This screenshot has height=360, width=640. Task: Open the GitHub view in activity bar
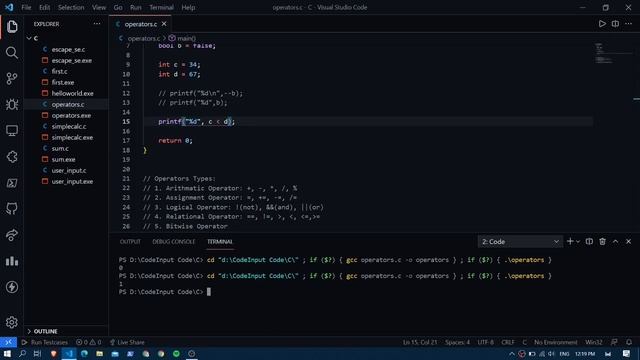click(12, 209)
